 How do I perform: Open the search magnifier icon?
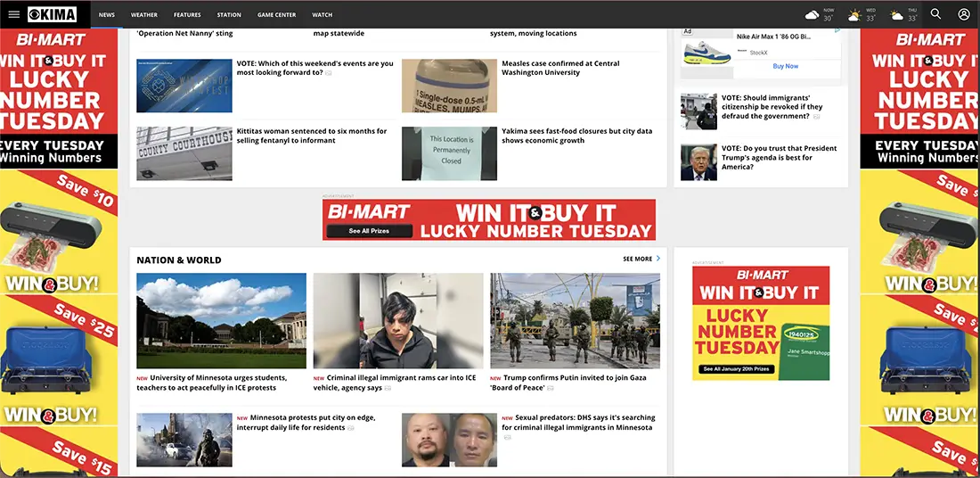[x=935, y=13]
